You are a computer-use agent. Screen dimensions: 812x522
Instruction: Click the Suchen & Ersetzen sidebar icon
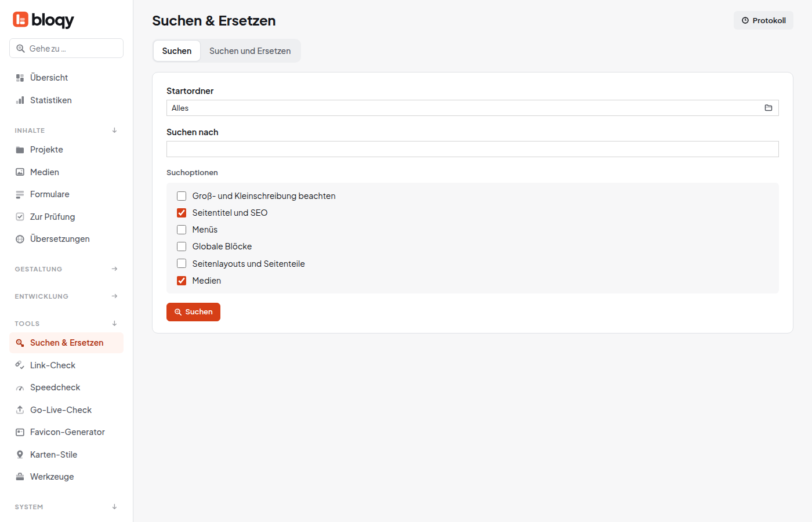click(20, 343)
